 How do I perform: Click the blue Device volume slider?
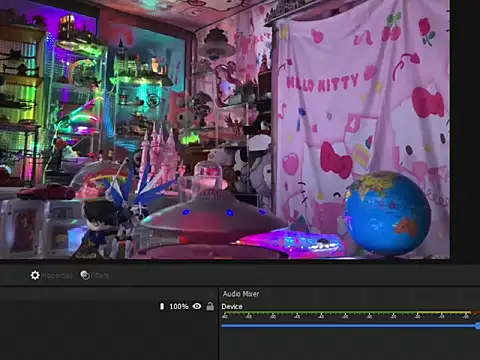pos(350,326)
